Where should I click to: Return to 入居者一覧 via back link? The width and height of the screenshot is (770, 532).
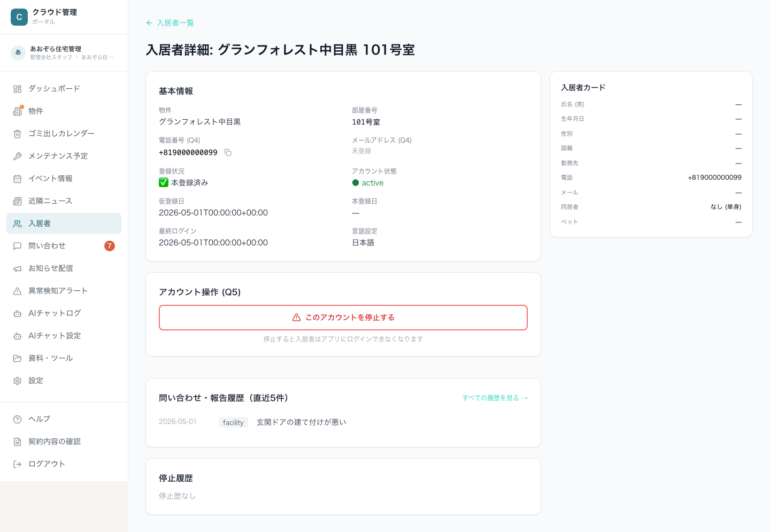[170, 23]
